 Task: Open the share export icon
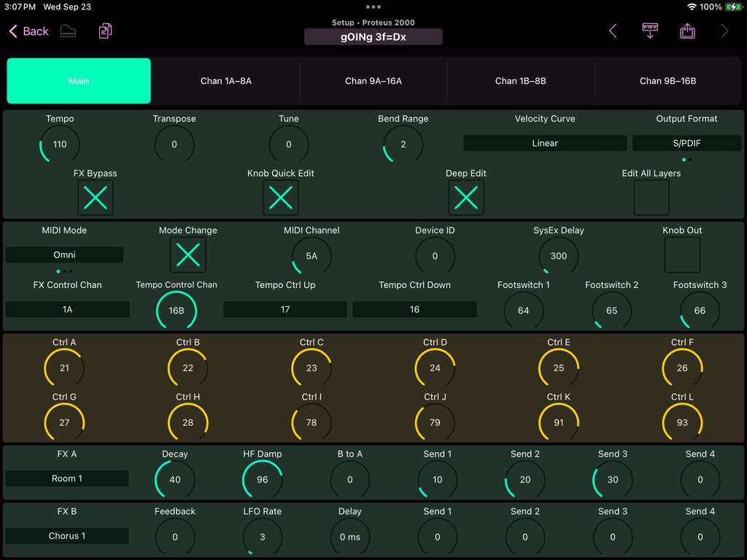pos(687,31)
